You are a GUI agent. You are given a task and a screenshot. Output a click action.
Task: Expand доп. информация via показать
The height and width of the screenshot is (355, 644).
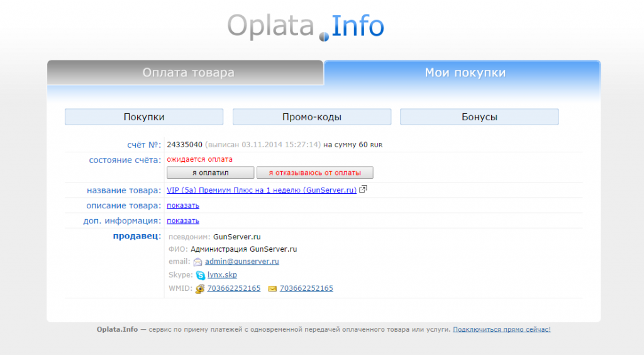[183, 220]
